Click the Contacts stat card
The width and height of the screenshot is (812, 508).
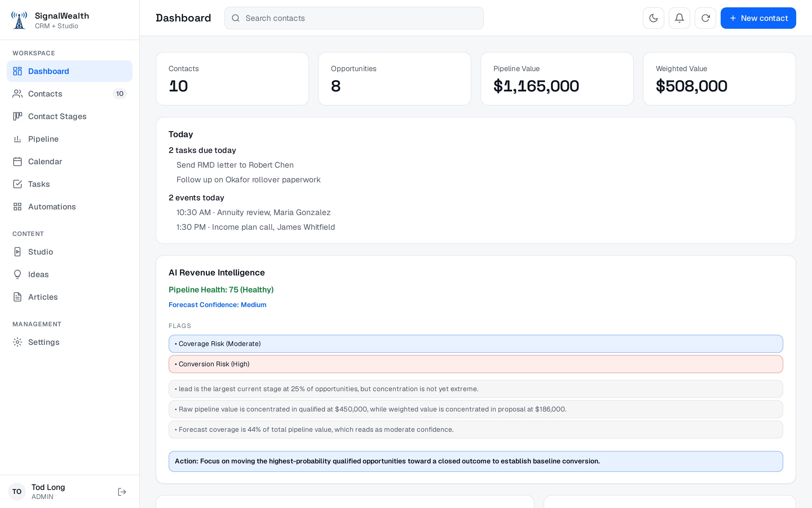tap(232, 79)
